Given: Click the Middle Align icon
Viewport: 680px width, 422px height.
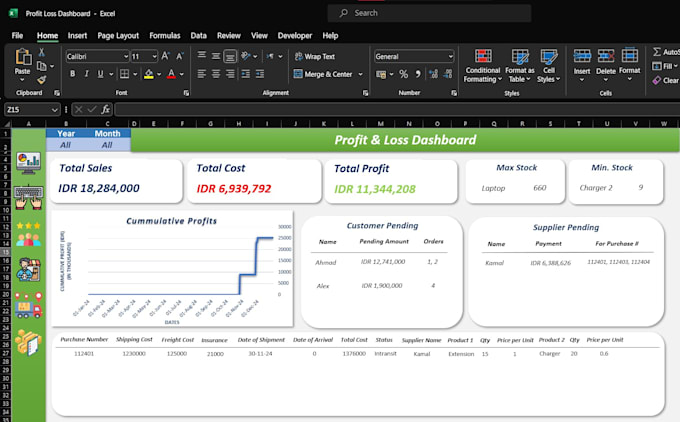Looking at the screenshot, I should [x=216, y=56].
